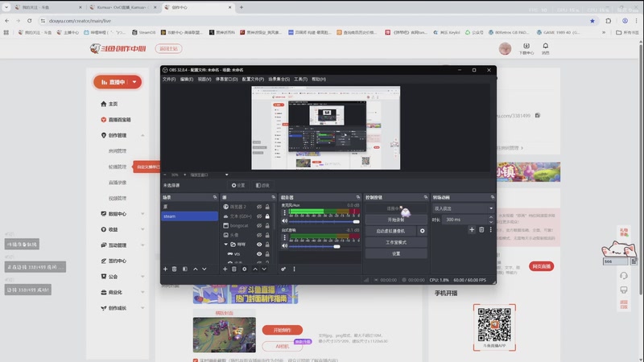Bookmark this page with Chrome star icon
Image resolution: width=644 pixels, height=362 pixels.
(592, 21)
